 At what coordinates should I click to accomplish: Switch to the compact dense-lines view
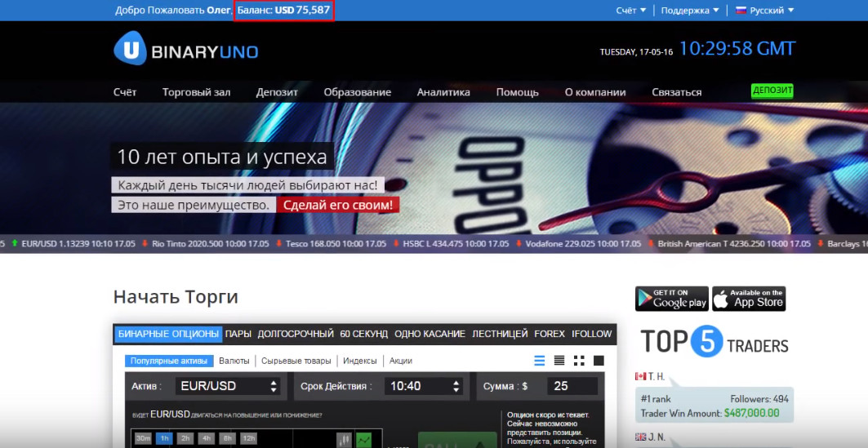click(559, 362)
